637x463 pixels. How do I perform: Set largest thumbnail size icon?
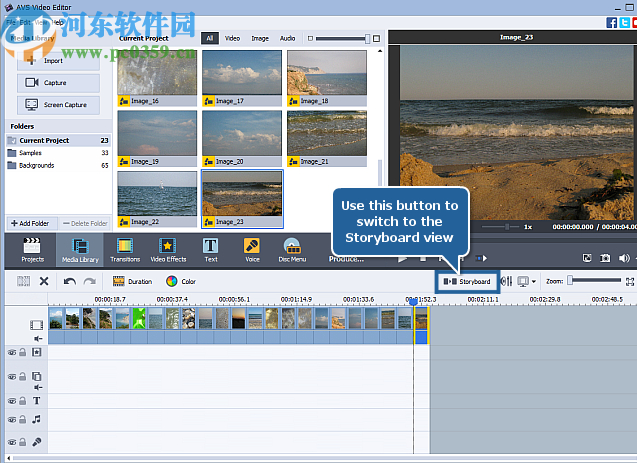coord(377,38)
